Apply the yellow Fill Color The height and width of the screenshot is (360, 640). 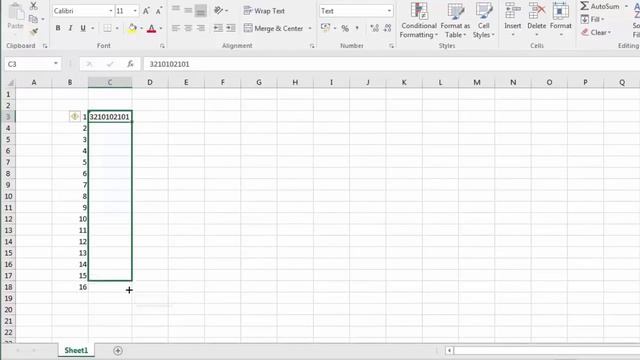[x=132, y=28]
